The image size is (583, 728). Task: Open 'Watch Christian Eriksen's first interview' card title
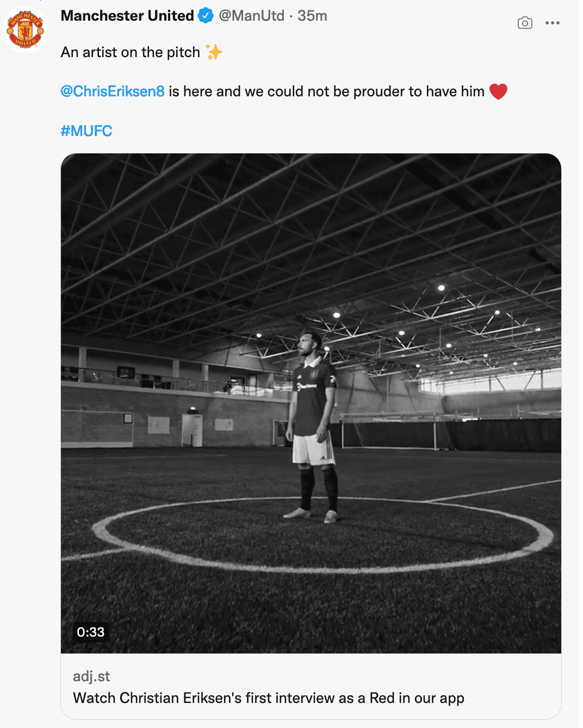[x=269, y=698]
